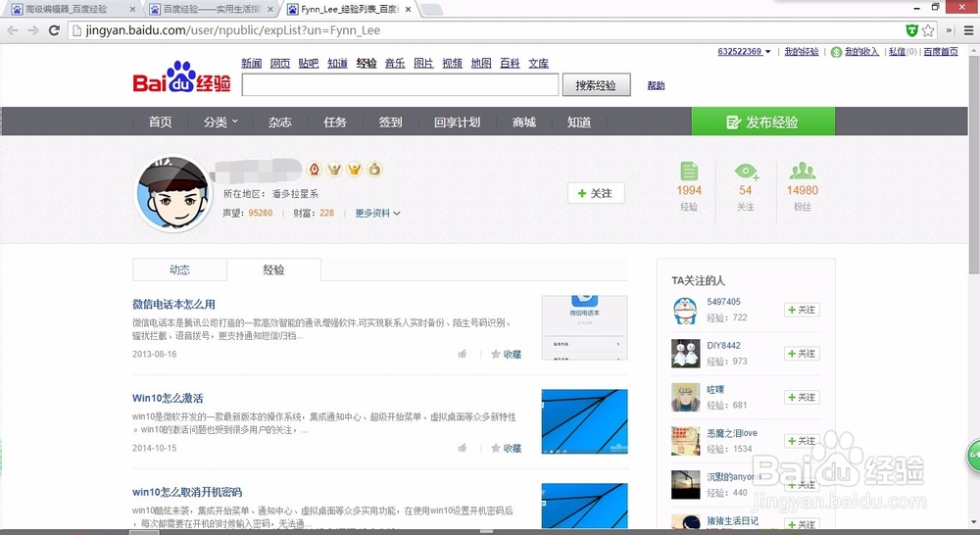Favorite the 微信电话本怎么用 article via 收藏
980x535 pixels.
tap(507, 355)
